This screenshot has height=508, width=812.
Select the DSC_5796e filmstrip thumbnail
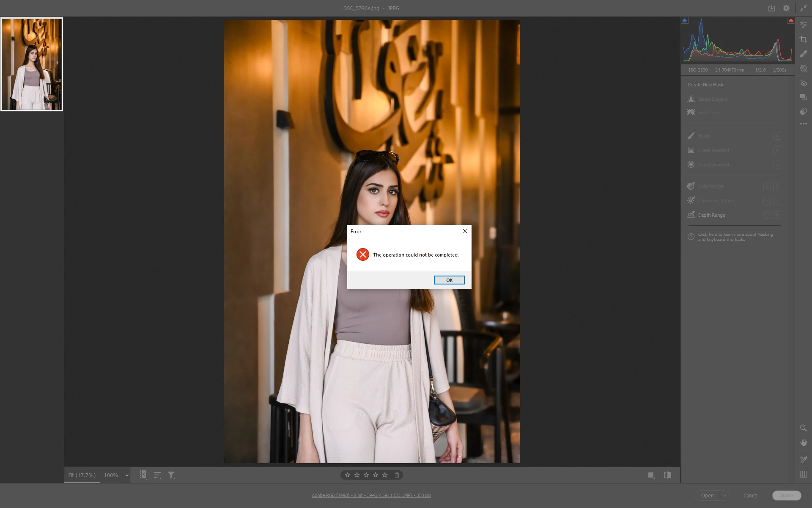32,64
